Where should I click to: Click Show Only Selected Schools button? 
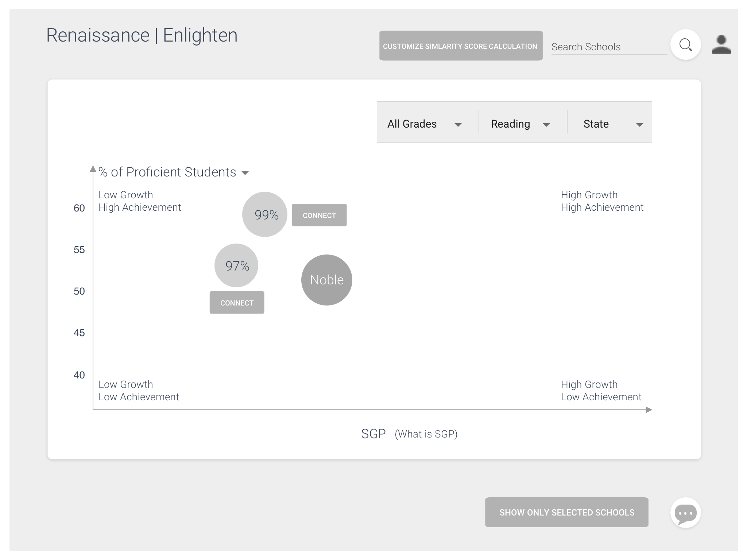(x=566, y=512)
